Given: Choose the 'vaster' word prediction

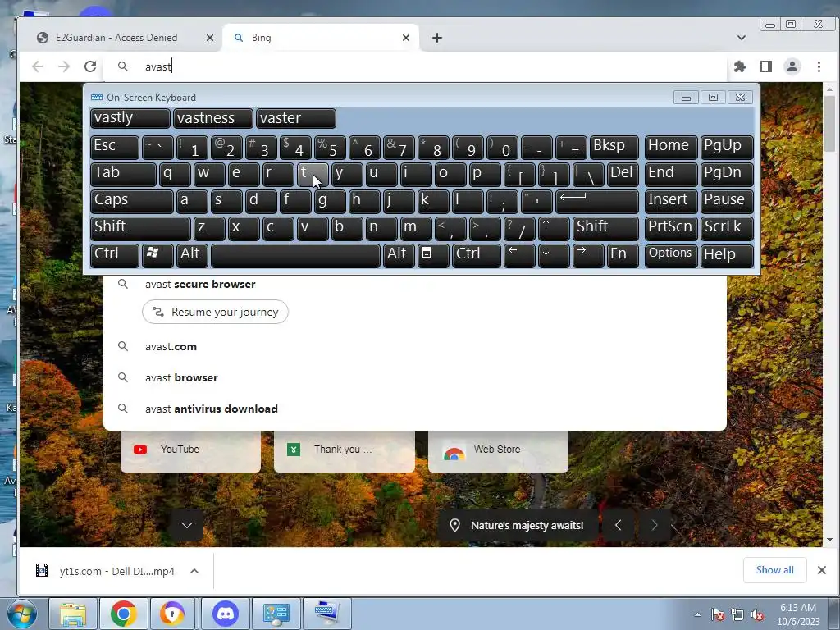Looking at the screenshot, I should click(x=296, y=118).
